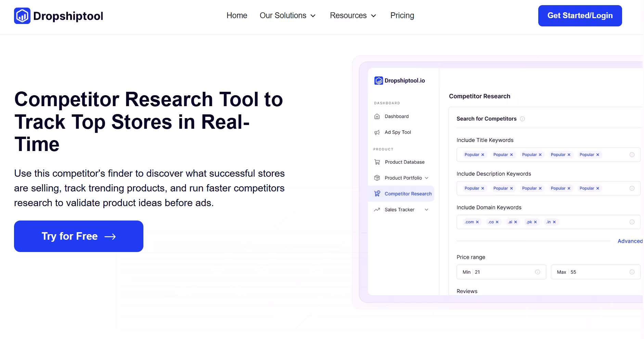The height and width of the screenshot is (339, 644).
Task: Click the Dropshiptool brand name text
Action: (68, 16)
